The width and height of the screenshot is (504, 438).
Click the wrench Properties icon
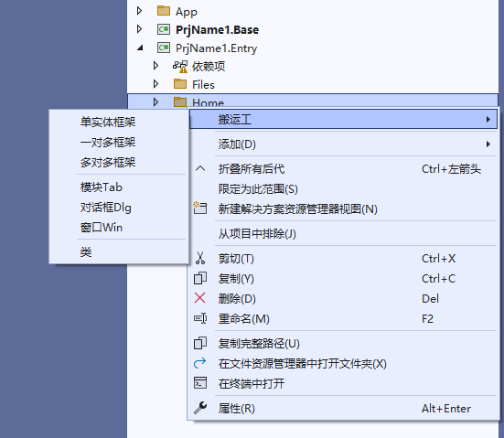(200, 408)
